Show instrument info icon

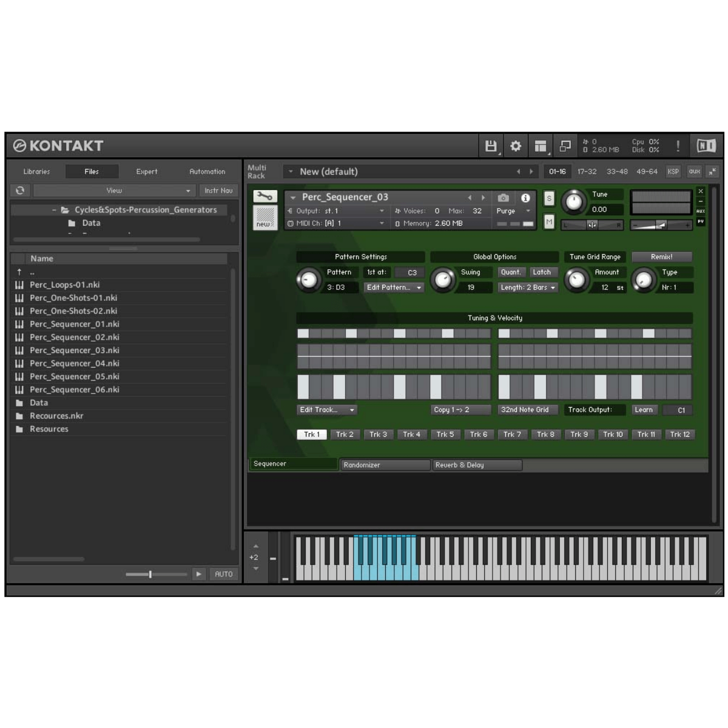[x=525, y=198]
